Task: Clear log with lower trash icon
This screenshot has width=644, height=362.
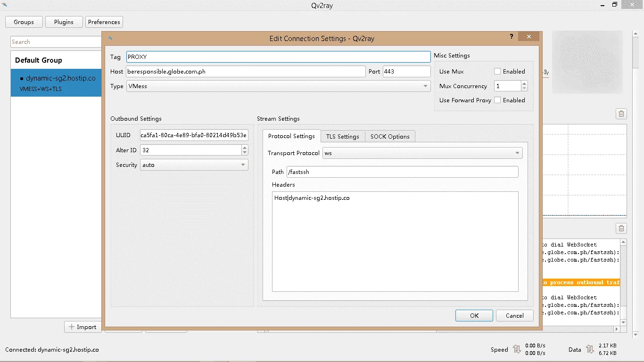Action: pos(621,229)
